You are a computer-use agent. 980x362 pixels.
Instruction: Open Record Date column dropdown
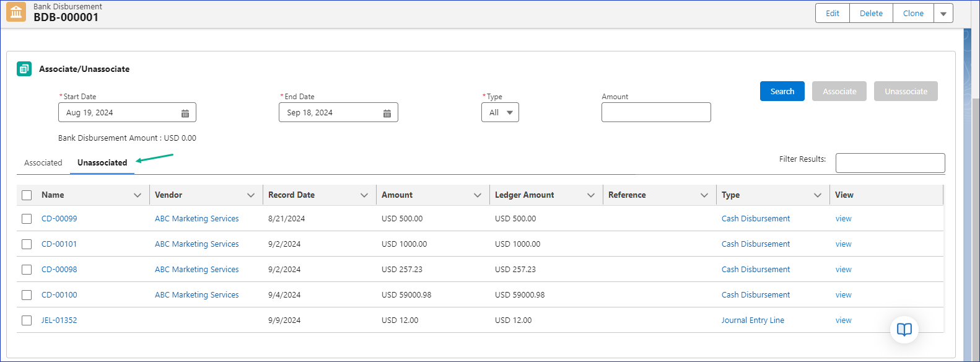364,195
